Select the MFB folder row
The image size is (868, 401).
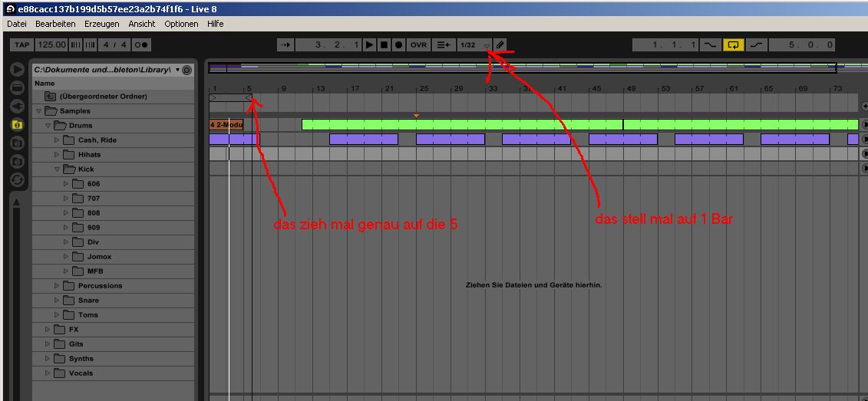click(x=113, y=271)
